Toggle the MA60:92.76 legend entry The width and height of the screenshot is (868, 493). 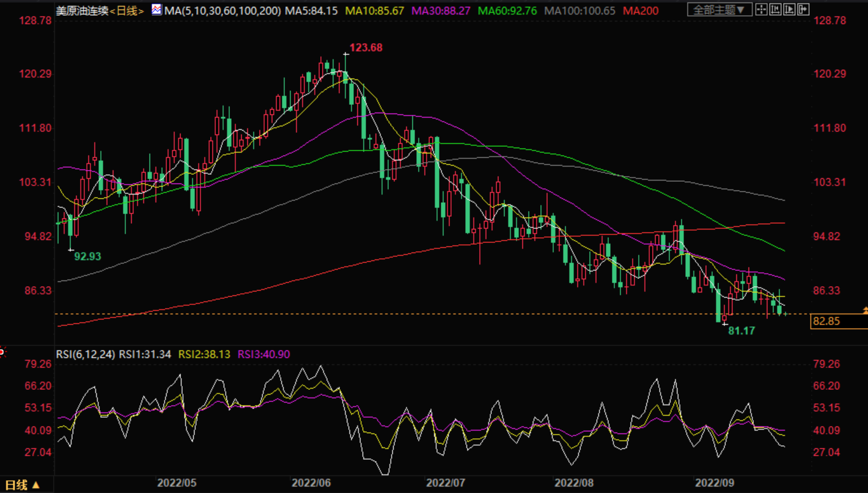pos(507,11)
